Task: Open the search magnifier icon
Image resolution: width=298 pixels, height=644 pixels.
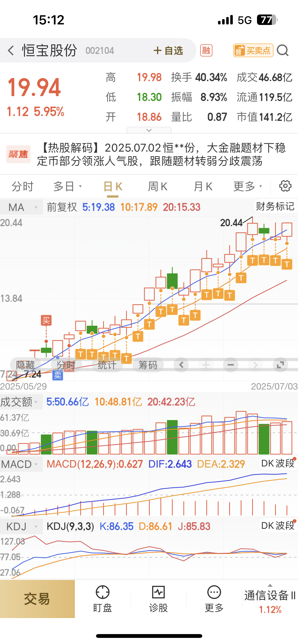Action: [283, 50]
